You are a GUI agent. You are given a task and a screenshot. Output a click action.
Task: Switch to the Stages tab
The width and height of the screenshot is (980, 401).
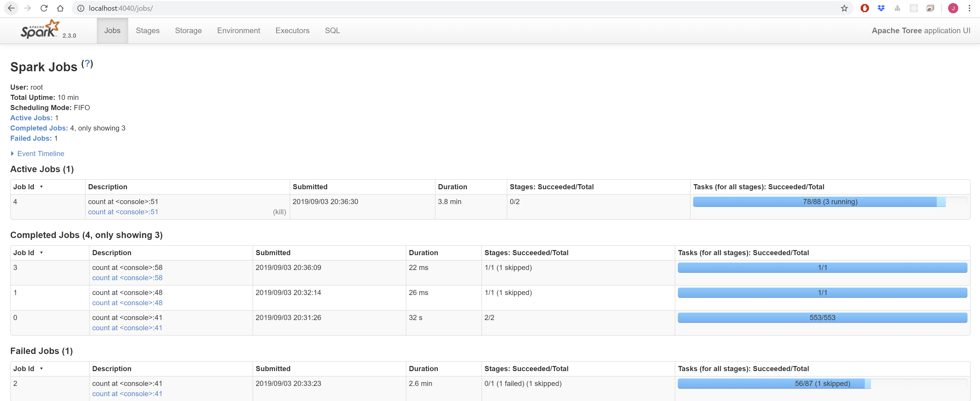pyautogui.click(x=148, y=30)
